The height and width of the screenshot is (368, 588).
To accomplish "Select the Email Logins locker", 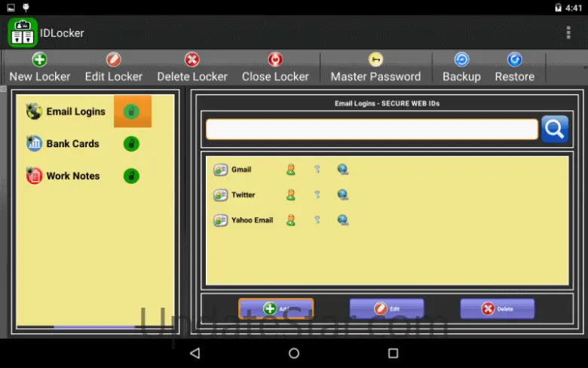I will pos(75,112).
